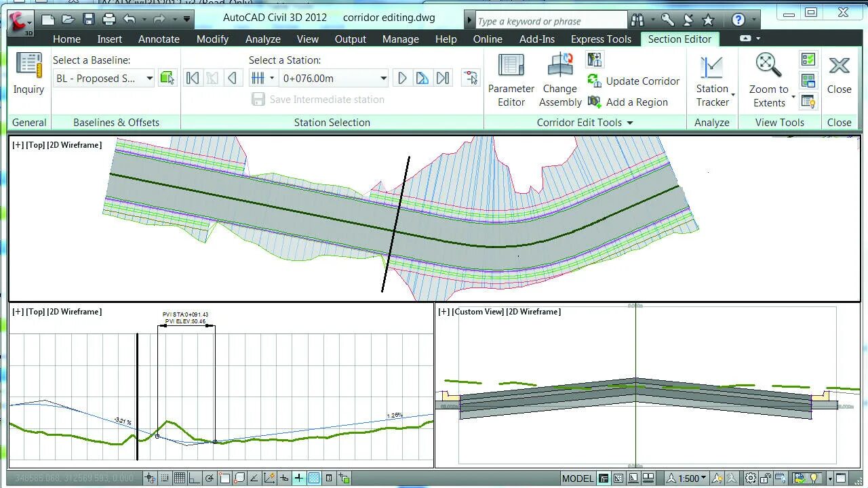This screenshot has height=488, width=868.
Task: Click the keyword search input field
Action: tap(551, 20)
